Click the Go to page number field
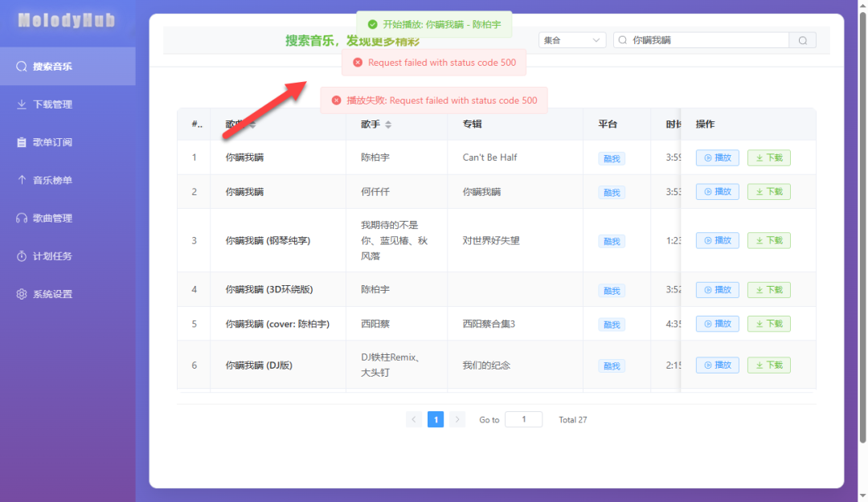This screenshot has height=502, width=868. 523,419
